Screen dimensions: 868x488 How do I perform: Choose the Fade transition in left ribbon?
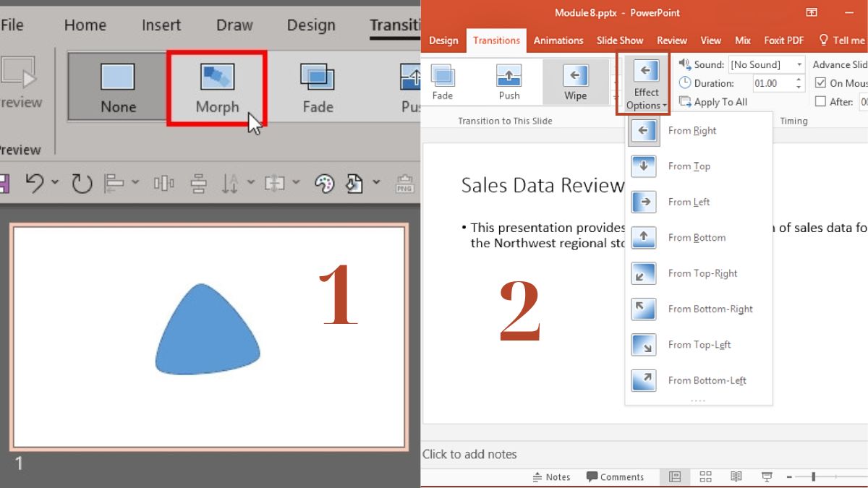pos(318,87)
